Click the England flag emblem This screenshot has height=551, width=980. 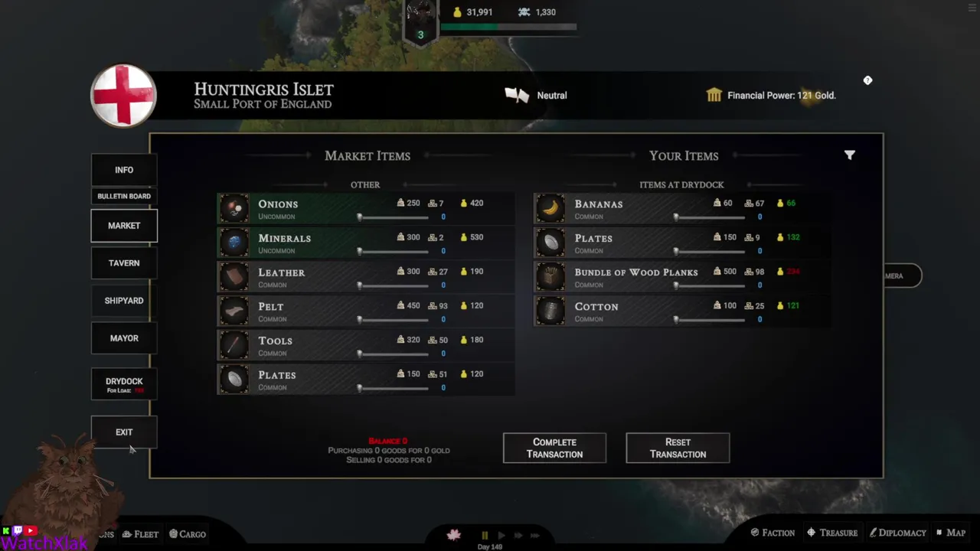[x=123, y=96]
